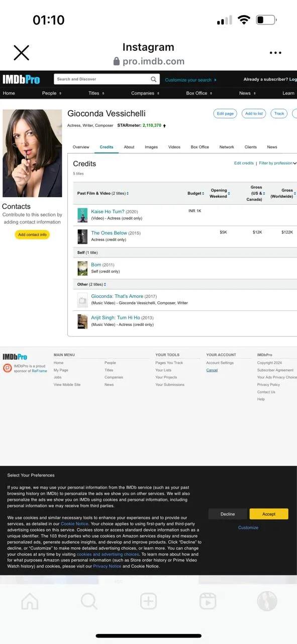Viewport: 297px width, 644px height.
Task: Switch to the About tab
Action: 129,147
